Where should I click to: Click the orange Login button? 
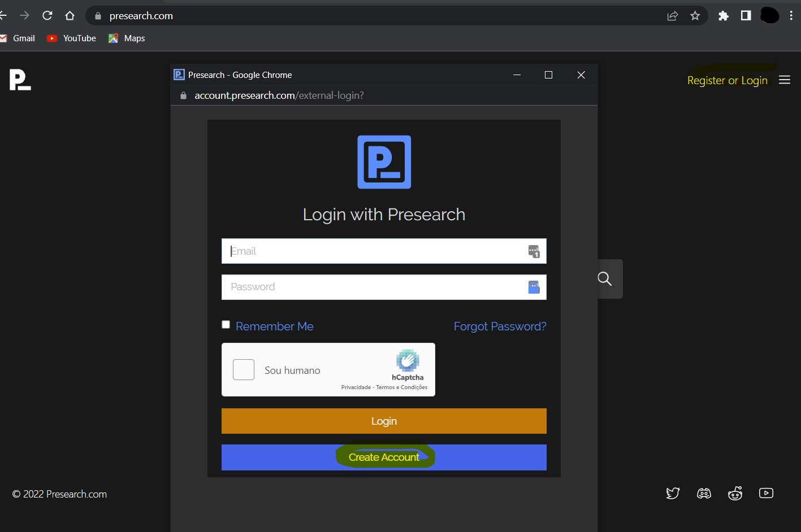coord(384,421)
